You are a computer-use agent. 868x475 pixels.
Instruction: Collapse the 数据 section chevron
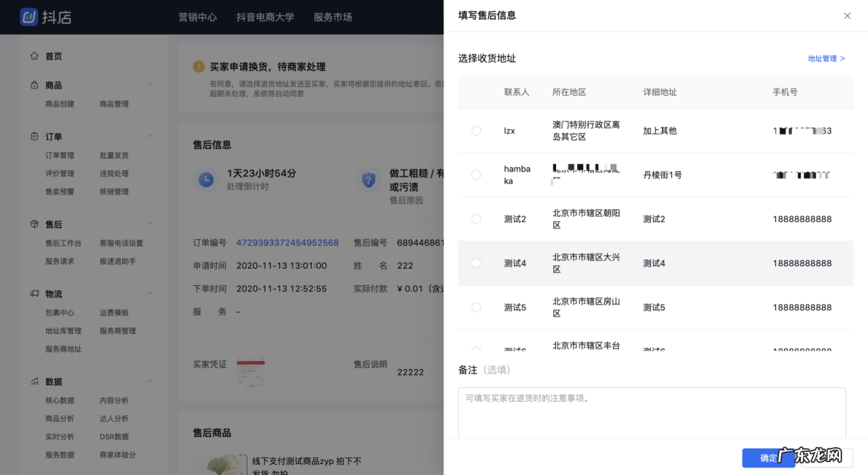pyautogui.click(x=151, y=381)
